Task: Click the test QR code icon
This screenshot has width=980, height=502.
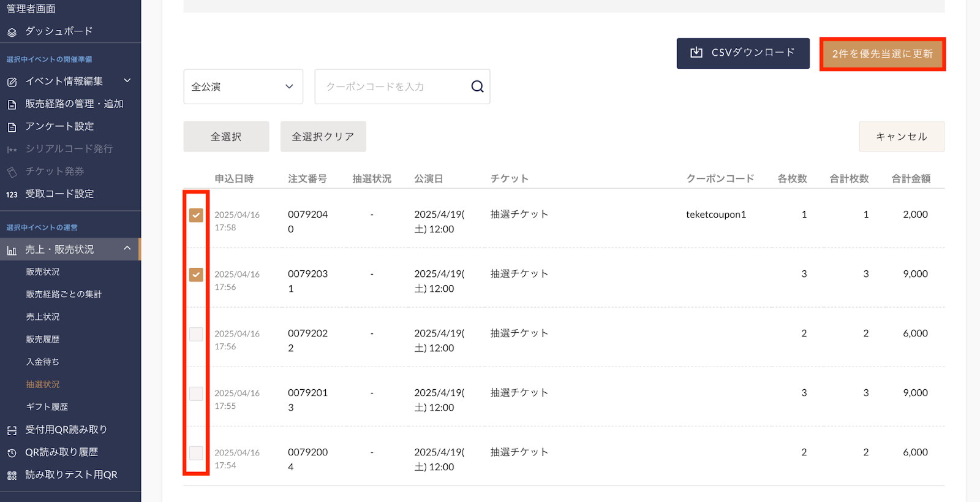Action: pyautogui.click(x=12, y=476)
